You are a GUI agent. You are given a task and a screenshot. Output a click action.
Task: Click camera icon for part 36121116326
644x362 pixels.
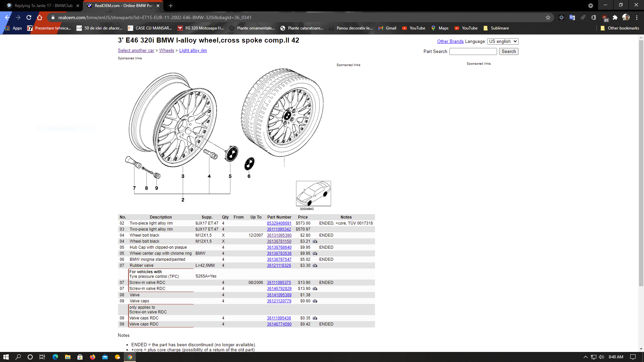tap(315, 265)
